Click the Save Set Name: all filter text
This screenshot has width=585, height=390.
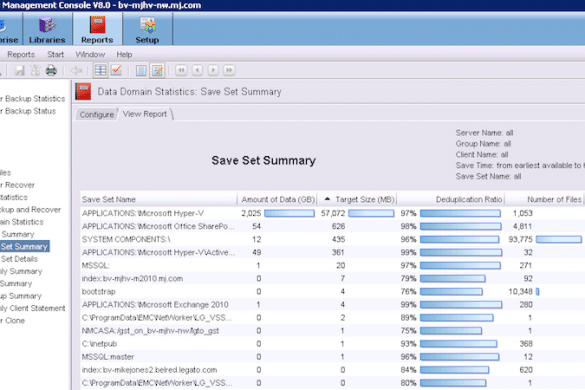click(x=488, y=176)
